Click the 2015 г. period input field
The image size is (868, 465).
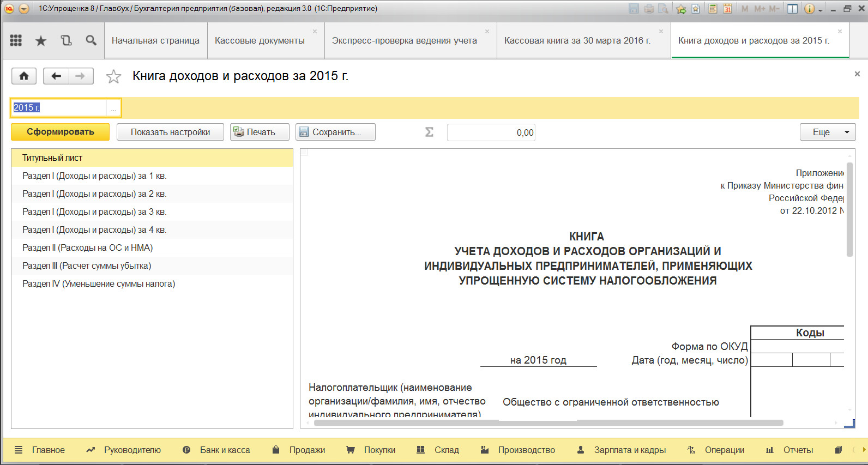click(x=58, y=108)
